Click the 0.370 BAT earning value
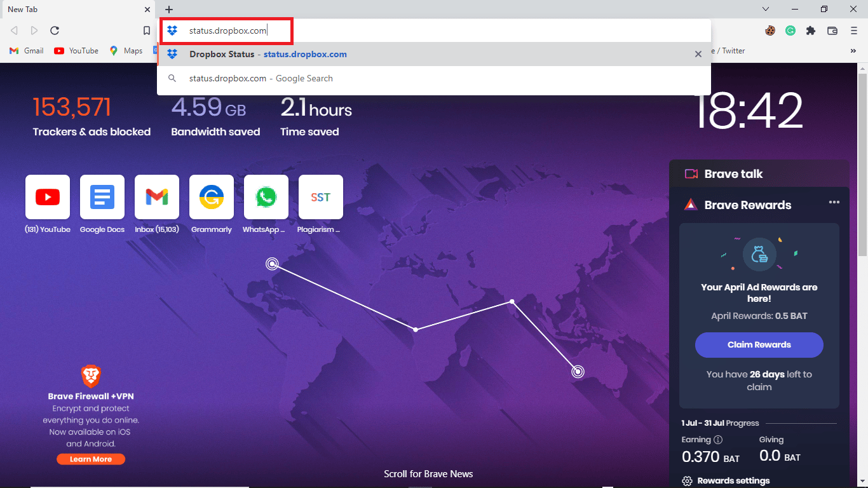 [710, 457]
